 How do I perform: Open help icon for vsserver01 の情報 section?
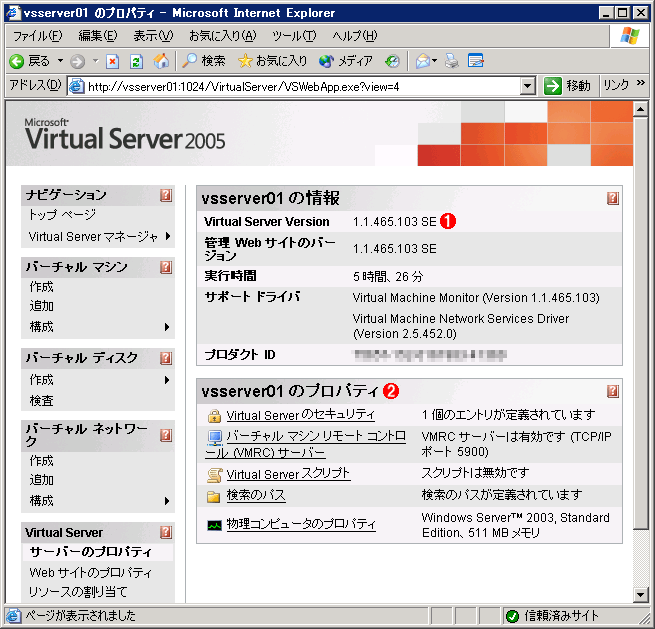click(x=613, y=198)
